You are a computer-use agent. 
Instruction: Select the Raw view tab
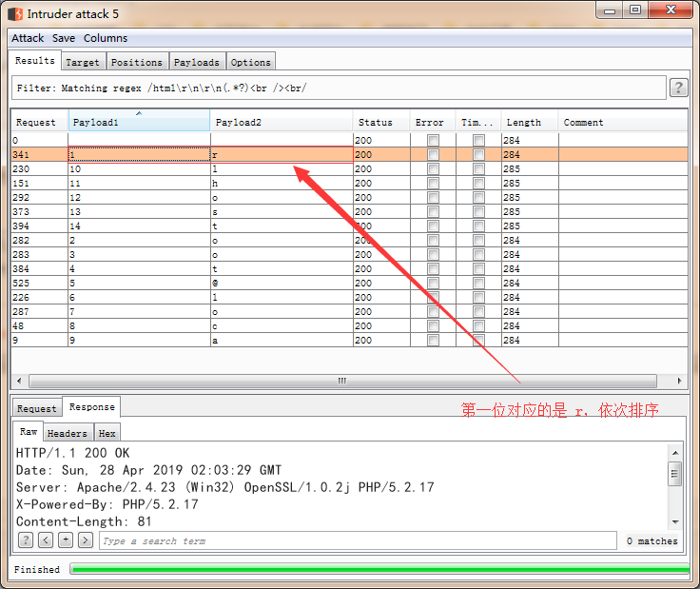[x=29, y=431]
